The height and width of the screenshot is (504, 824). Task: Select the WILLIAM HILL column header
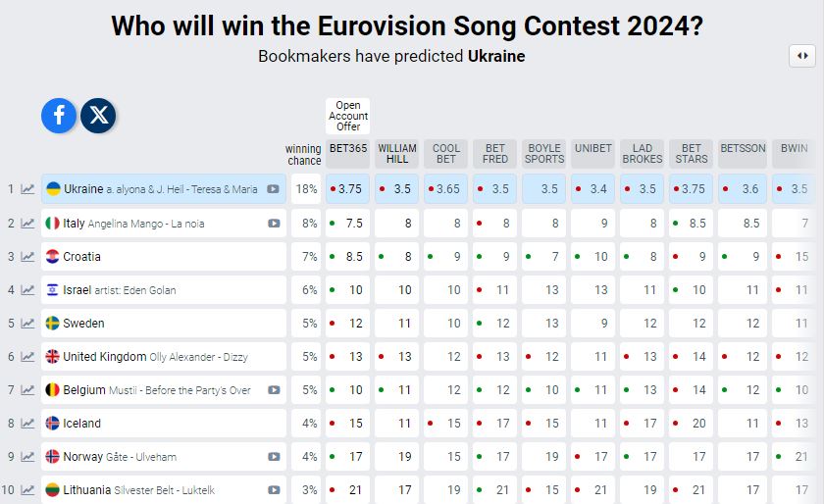tap(396, 154)
